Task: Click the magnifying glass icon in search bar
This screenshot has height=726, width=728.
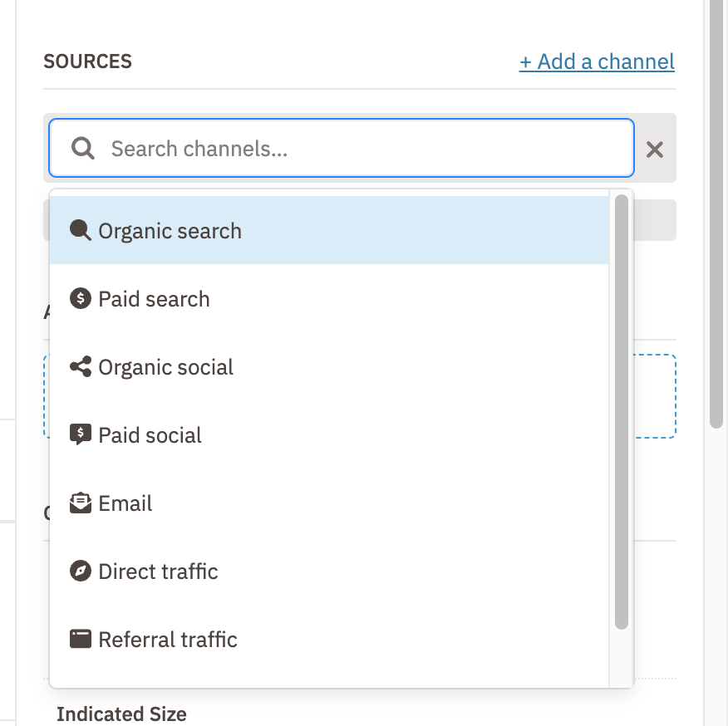Action: [x=81, y=148]
